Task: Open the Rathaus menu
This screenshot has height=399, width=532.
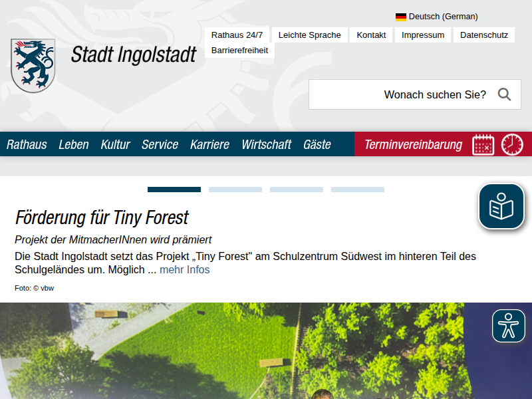Action: 27,144
